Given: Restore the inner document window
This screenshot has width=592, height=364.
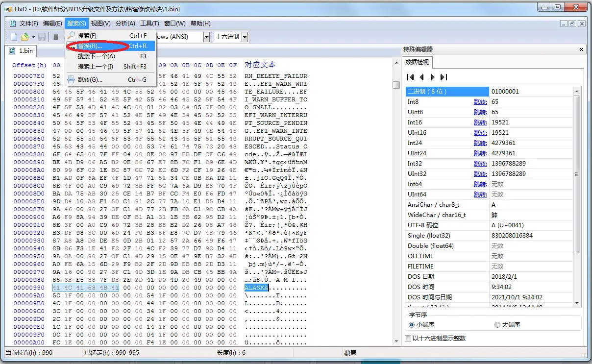Looking at the screenshot, I should [572, 24].
